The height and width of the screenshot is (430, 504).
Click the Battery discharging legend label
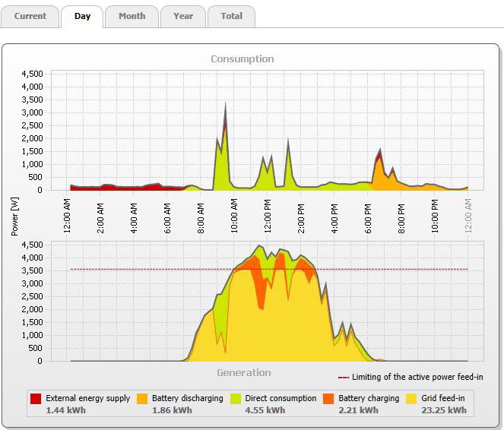click(x=187, y=398)
